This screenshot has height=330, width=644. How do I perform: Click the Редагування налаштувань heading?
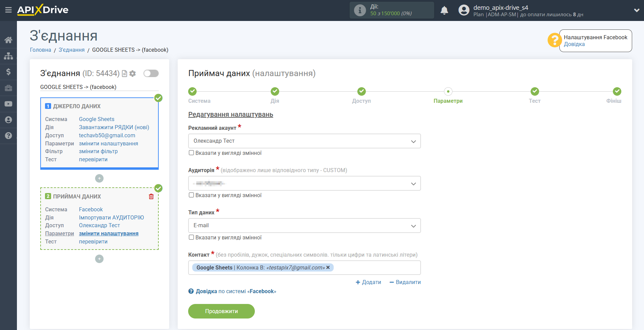[x=230, y=114]
